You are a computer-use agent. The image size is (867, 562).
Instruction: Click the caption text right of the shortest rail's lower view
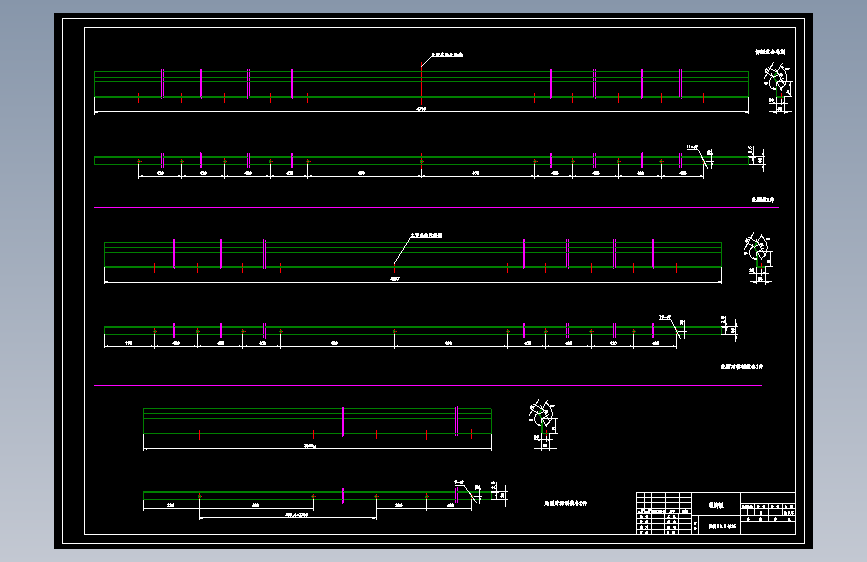[565, 503]
